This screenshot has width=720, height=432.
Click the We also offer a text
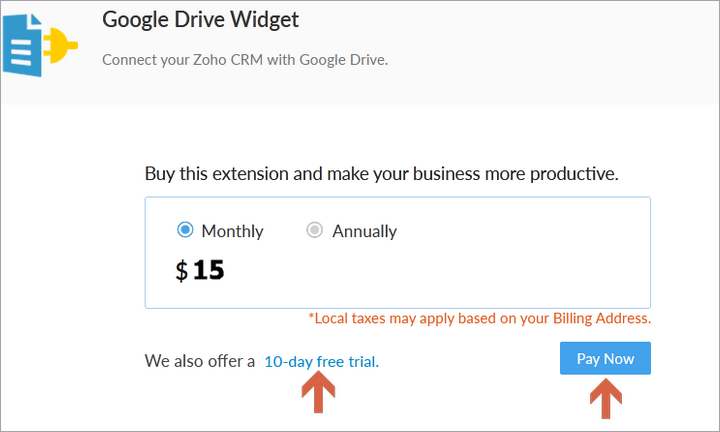coord(200,361)
